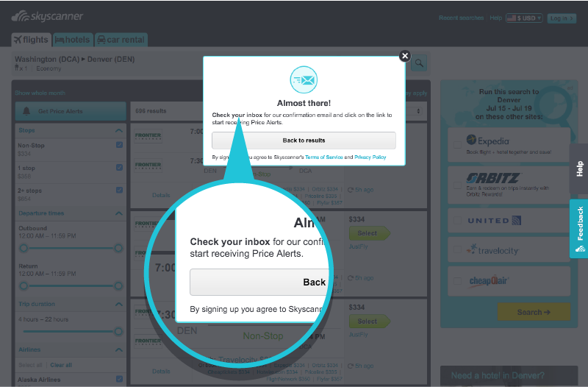This screenshot has height=387, width=588.
Task: Click Show whole month link
Action: point(40,93)
